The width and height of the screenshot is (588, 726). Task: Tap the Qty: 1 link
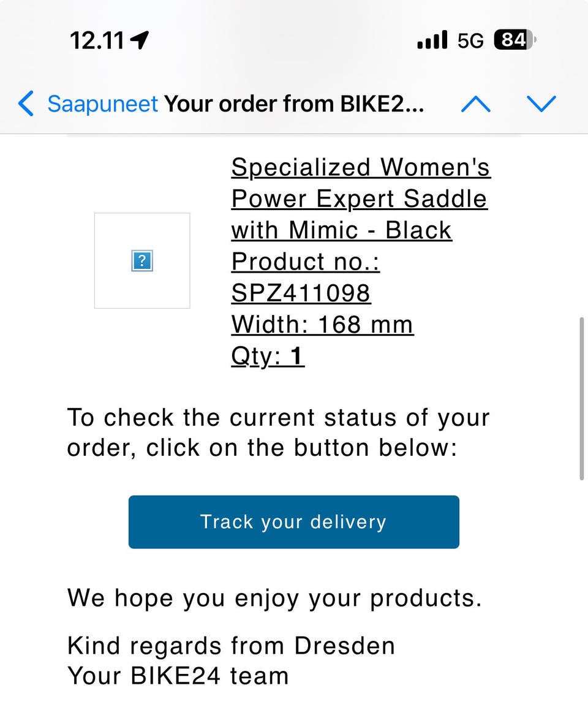[x=268, y=356]
